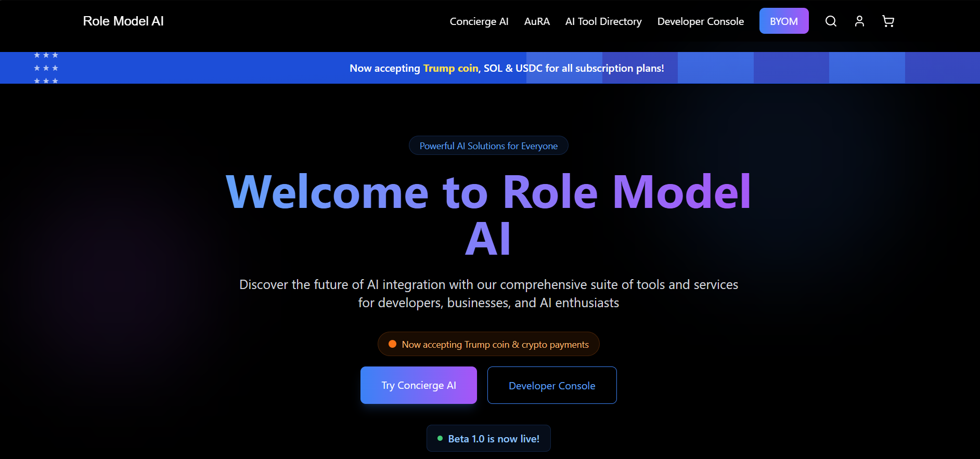Open the shopping cart icon
Screen dimensions: 980x459
tap(888, 21)
